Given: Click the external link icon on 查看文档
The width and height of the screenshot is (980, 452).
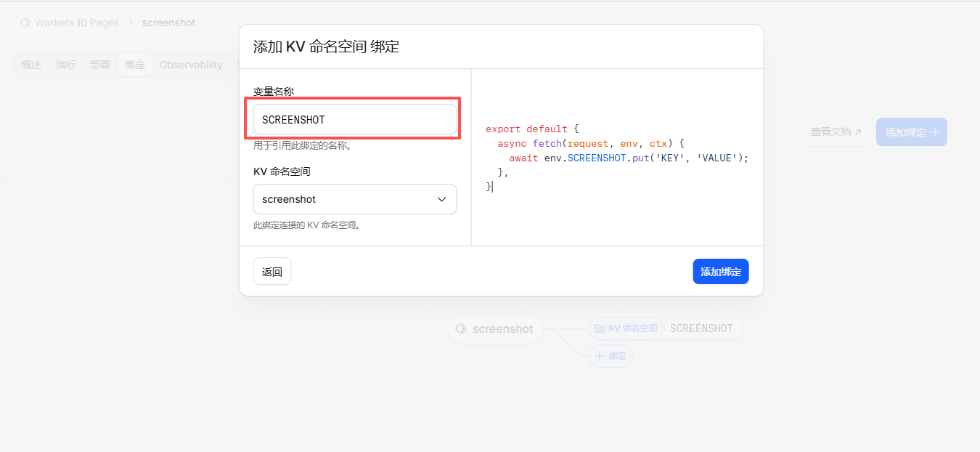Looking at the screenshot, I should [857, 132].
